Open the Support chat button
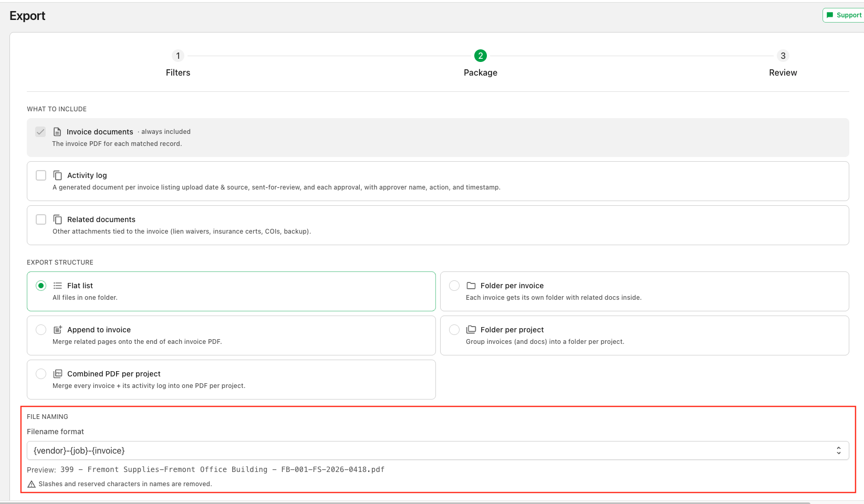This screenshot has height=504, width=864. pos(844,15)
